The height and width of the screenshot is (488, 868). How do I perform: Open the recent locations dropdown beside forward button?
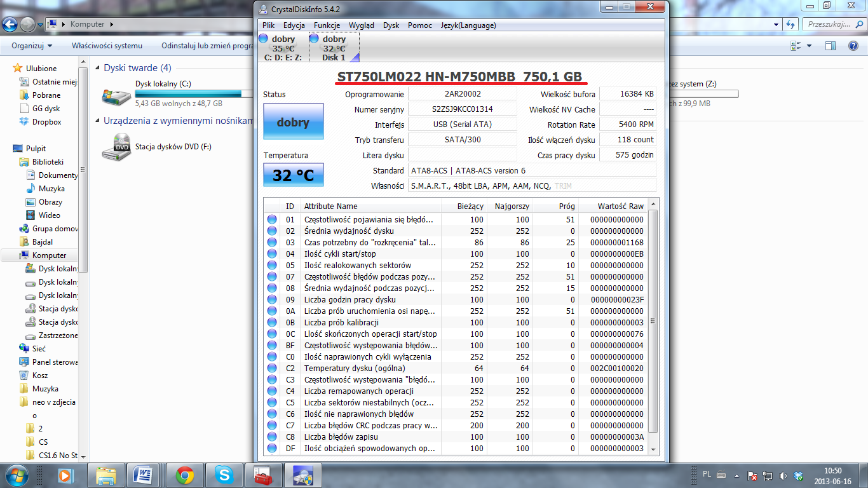coord(40,24)
